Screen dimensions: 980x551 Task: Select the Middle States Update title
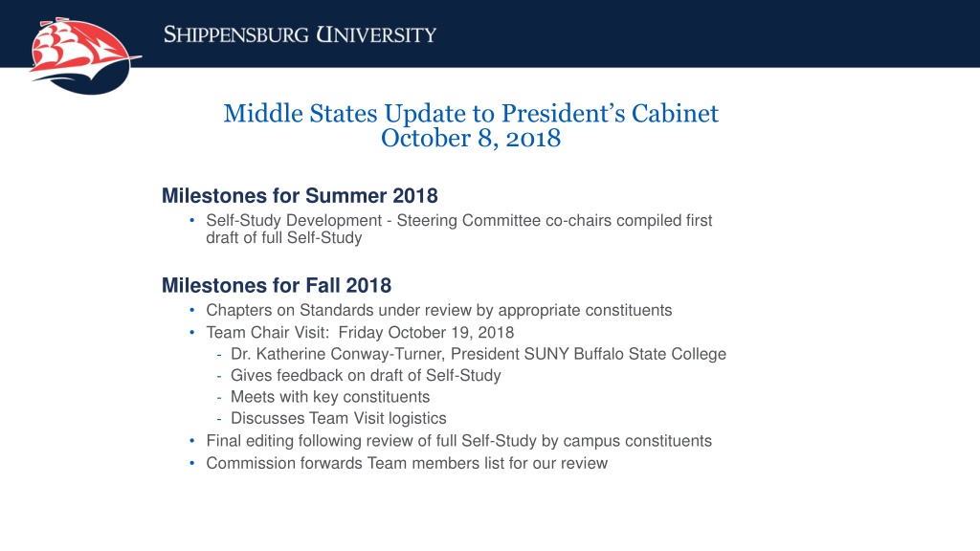471,113
